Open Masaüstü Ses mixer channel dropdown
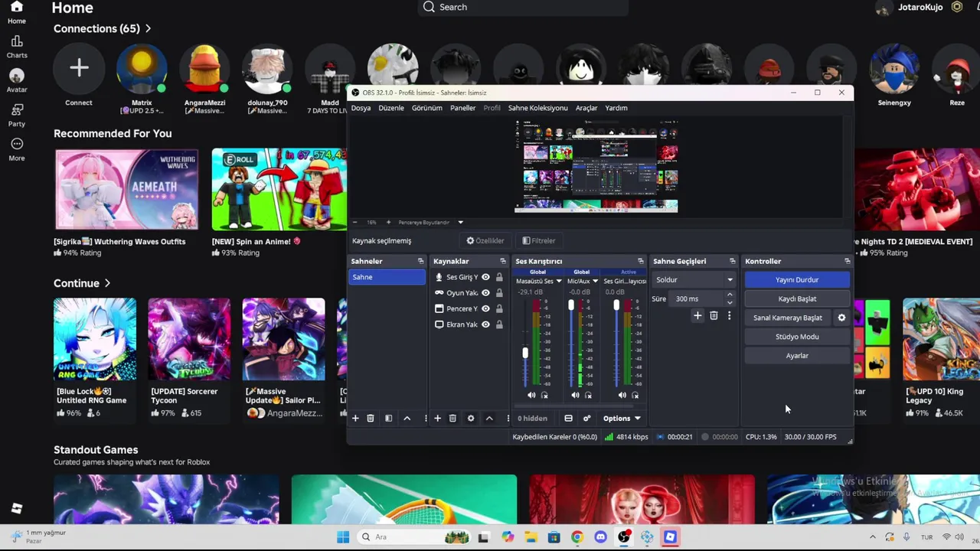Viewport: 980px width, 551px height. (x=559, y=281)
